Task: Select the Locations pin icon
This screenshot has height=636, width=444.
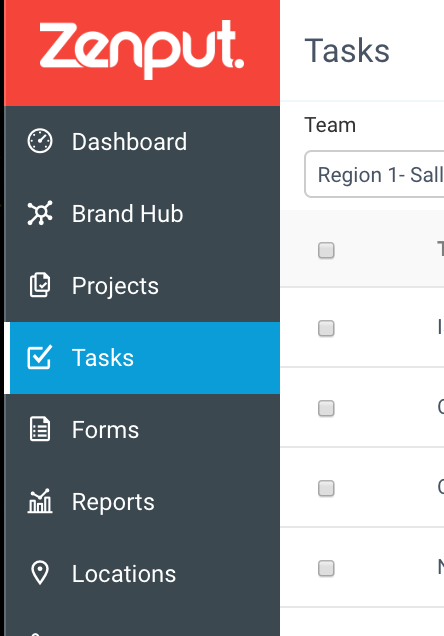Action: point(40,573)
